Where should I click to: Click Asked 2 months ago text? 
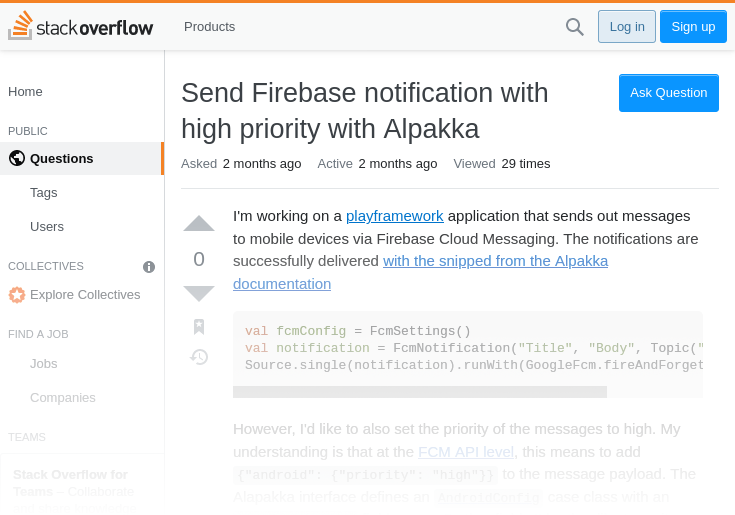[x=241, y=164]
